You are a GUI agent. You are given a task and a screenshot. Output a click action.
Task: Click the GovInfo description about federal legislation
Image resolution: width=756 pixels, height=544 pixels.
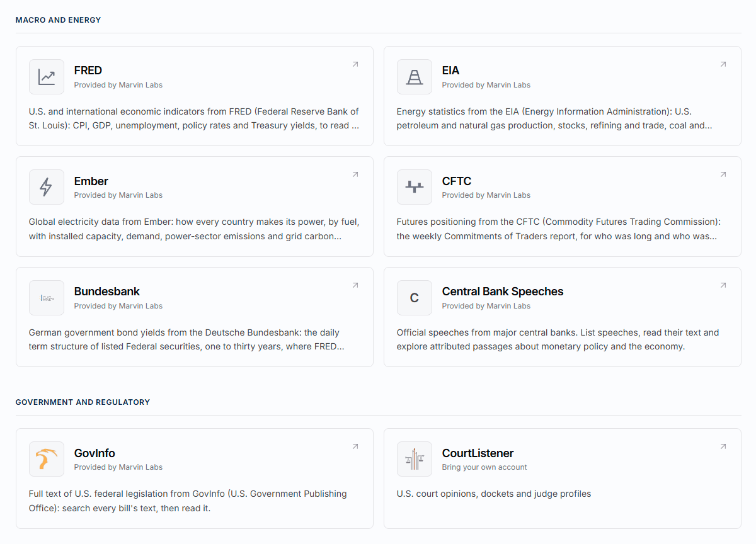[x=188, y=501]
